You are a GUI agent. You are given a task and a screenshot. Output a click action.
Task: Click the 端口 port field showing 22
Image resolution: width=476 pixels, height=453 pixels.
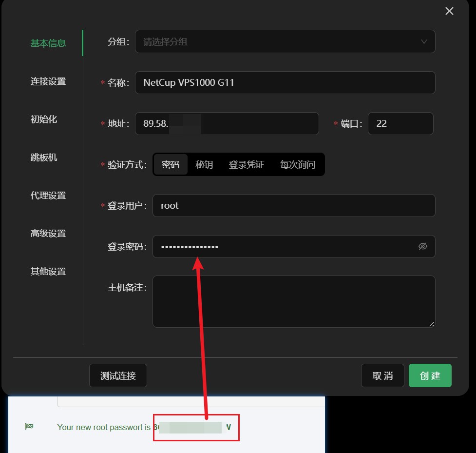[400, 123]
